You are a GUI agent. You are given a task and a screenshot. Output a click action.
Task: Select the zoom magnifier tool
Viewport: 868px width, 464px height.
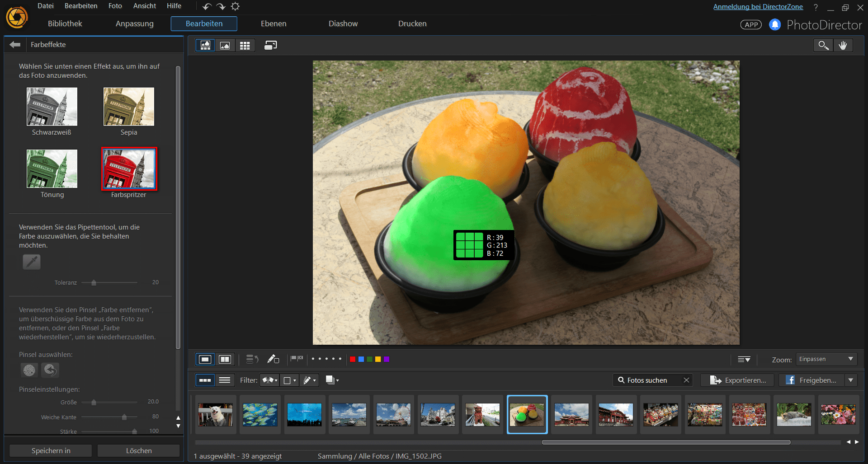(x=823, y=45)
